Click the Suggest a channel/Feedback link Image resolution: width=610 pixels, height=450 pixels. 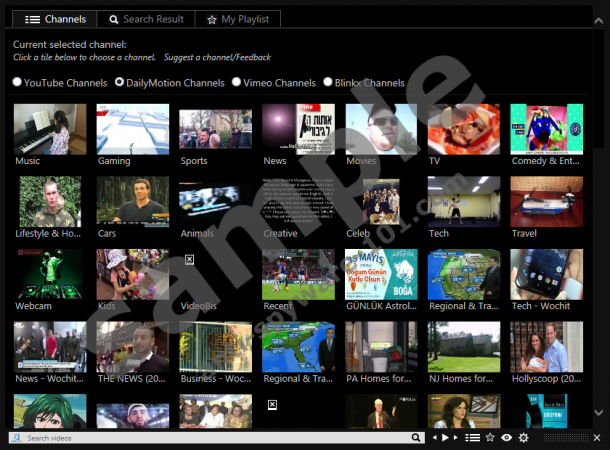point(217,58)
